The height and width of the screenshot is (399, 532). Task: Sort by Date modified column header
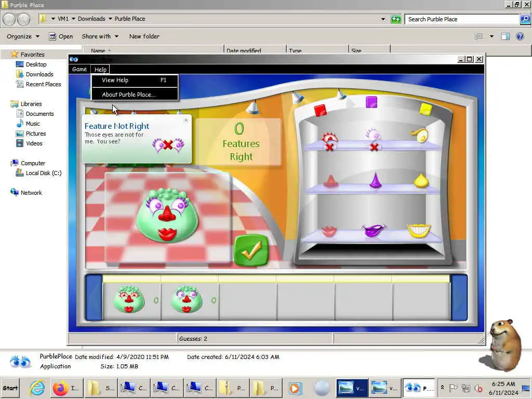[255, 50]
